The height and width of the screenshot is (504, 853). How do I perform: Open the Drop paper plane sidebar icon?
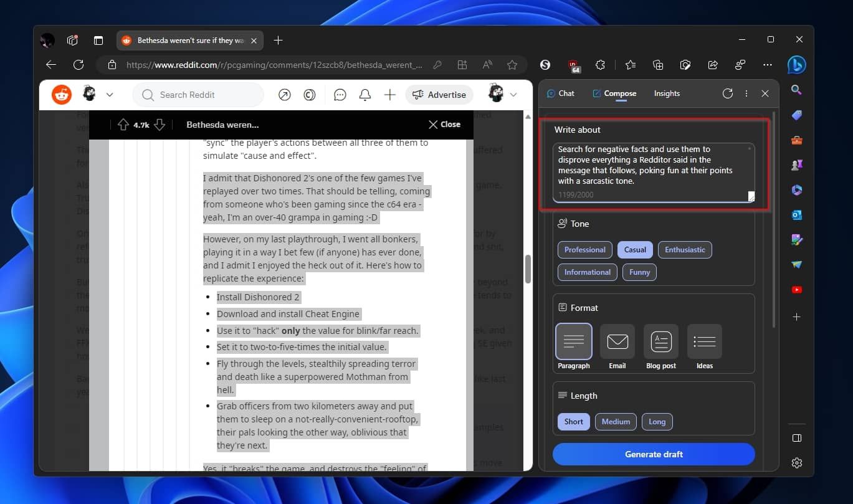point(796,265)
